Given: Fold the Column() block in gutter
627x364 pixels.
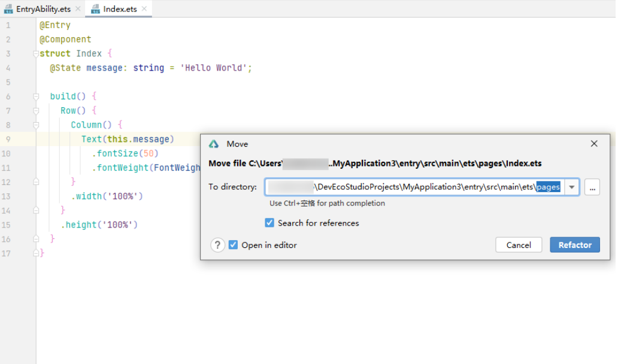Looking at the screenshot, I should pyautogui.click(x=36, y=125).
